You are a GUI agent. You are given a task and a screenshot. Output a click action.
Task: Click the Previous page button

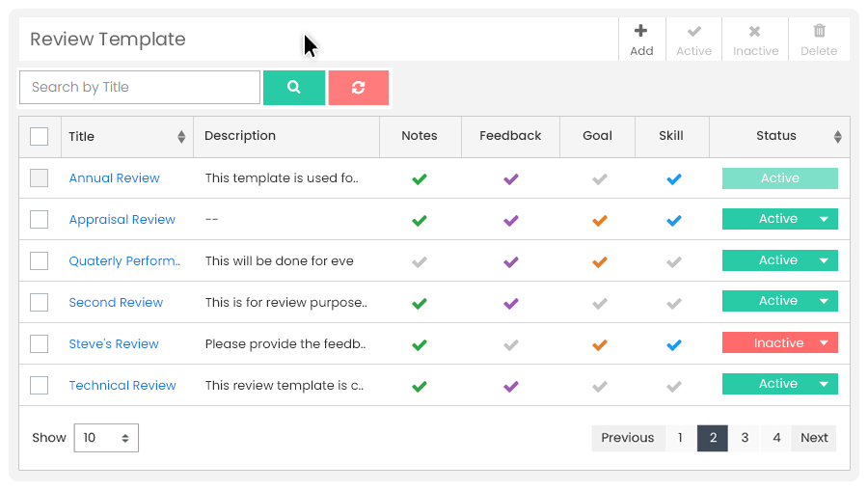coord(628,438)
